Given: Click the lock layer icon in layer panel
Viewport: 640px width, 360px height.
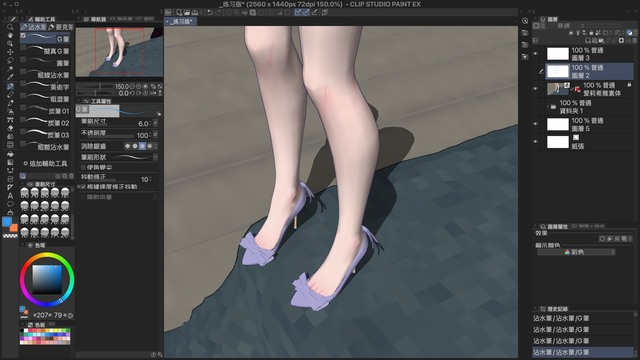Looking at the screenshot, I should (x=591, y=33).
